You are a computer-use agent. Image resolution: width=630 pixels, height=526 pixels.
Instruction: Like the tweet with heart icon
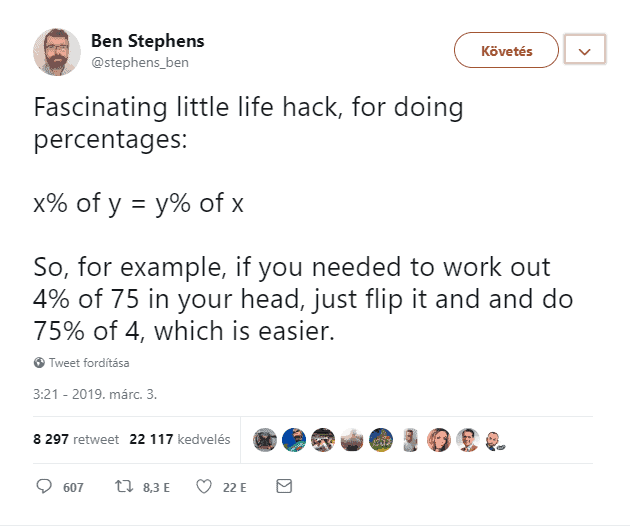pos(204,487)
